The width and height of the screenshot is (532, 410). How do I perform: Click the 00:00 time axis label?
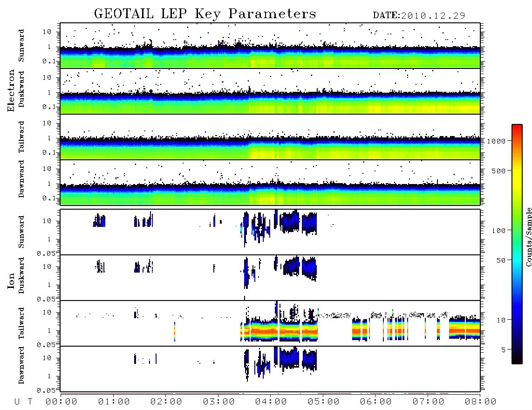(61, 402)
